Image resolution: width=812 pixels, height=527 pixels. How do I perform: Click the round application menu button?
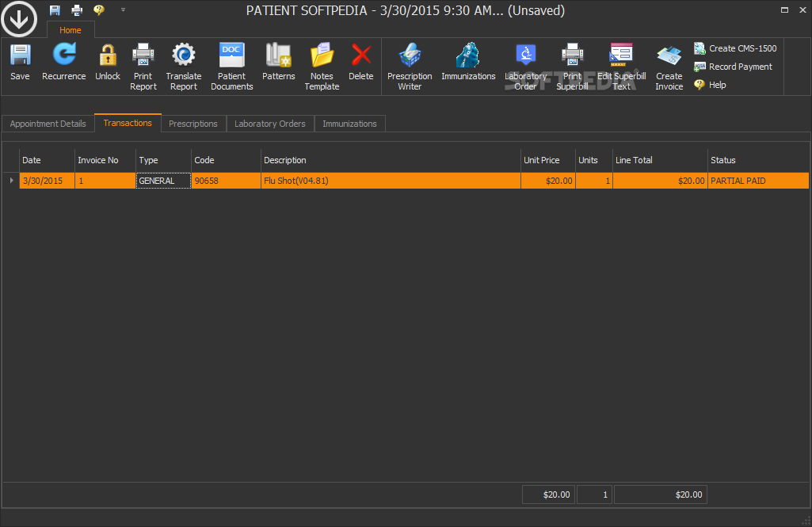tap(19, 19)
